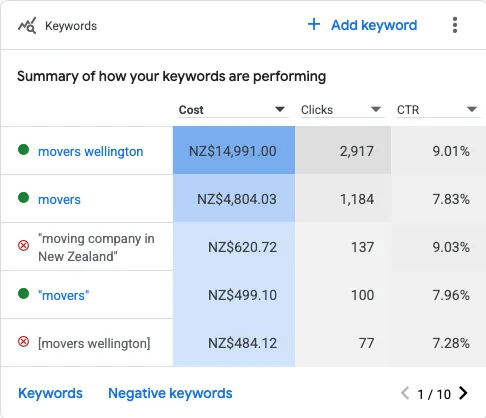
Task: Click the Keywords card search-chart icon
Action: 27,26
